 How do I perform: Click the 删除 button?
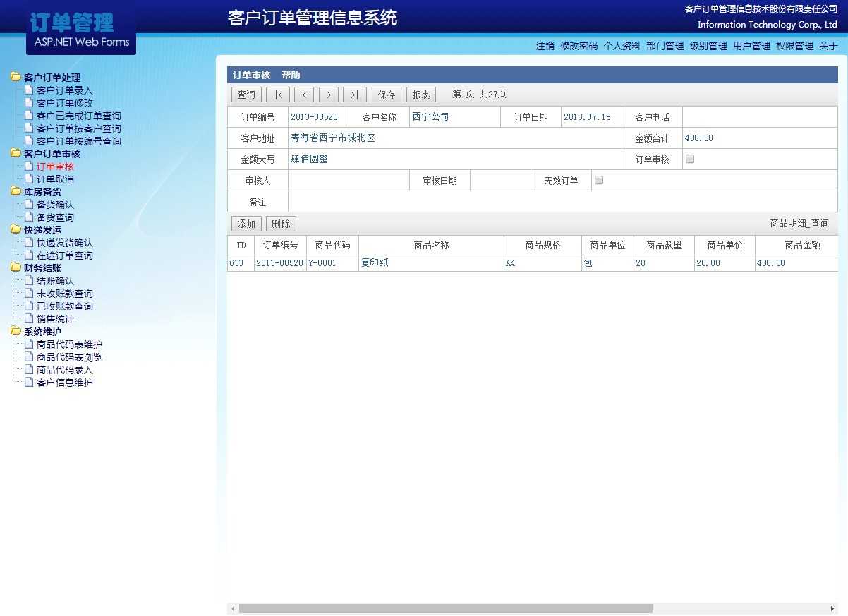pyautogui.click(x=281, y=224)
